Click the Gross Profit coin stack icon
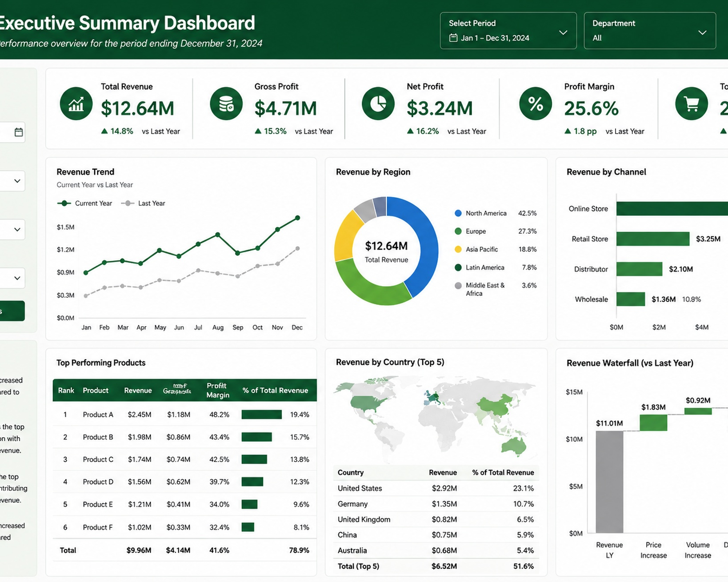The height and width of the screenshot is (582, 728). pos(226,104)
